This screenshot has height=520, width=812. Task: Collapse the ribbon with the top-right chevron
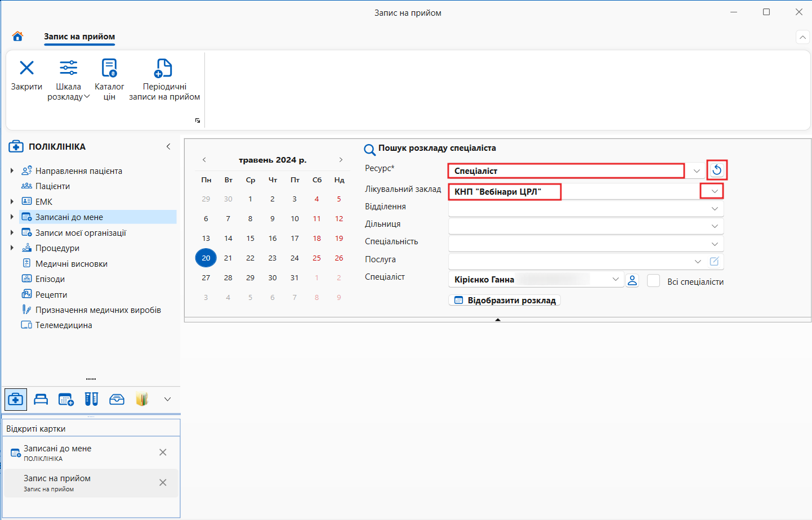coord(802,37)
